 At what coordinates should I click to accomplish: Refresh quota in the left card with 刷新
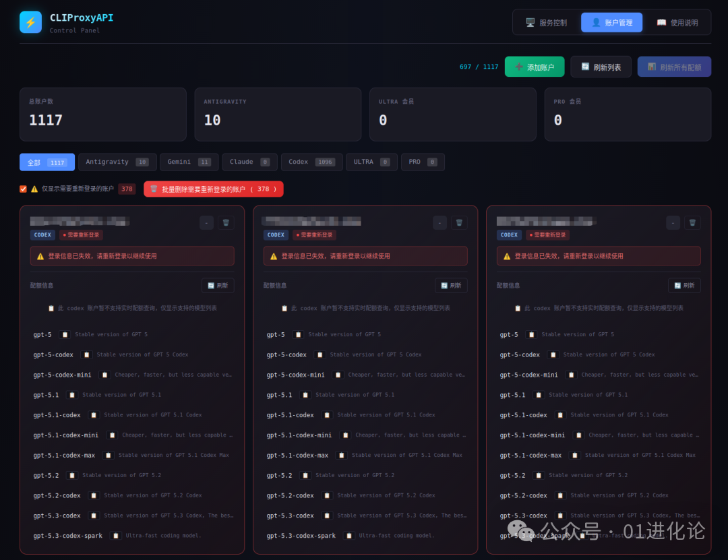click(x=218, y=286)
